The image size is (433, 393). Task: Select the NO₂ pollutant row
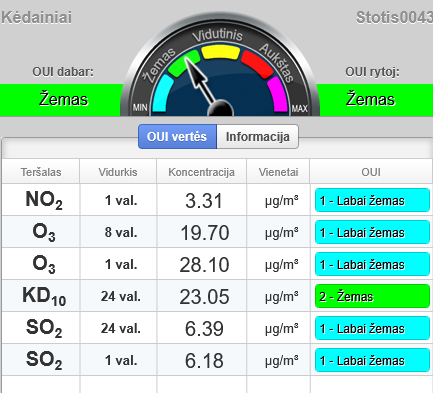pyautogui.click(x=217, y=200)
